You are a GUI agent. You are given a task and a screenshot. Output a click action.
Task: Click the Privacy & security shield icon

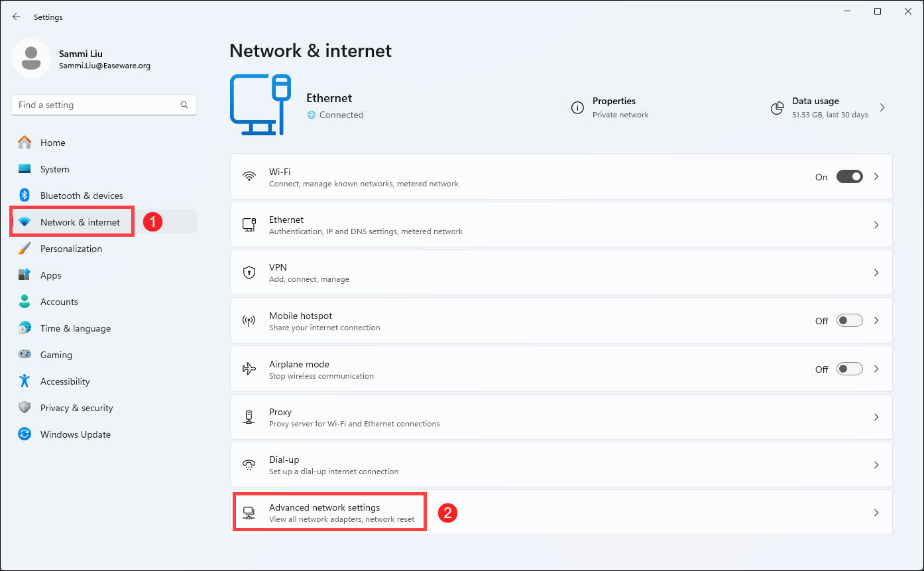(25, 408)
